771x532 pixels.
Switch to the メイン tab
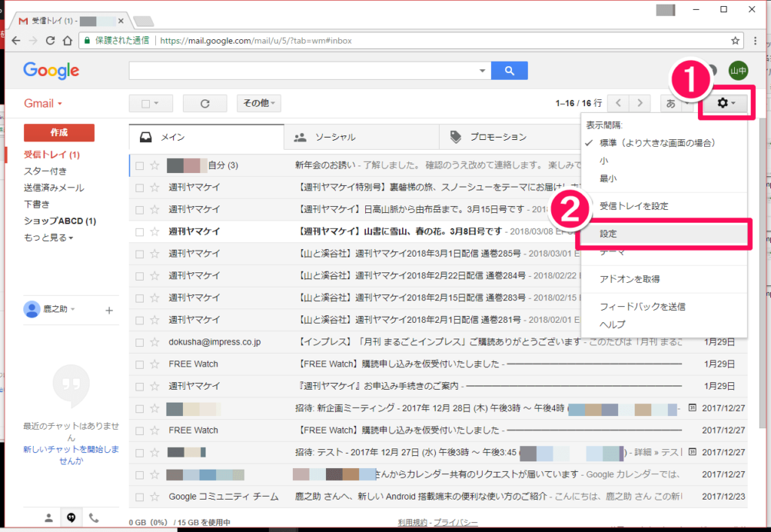(206, 137)
